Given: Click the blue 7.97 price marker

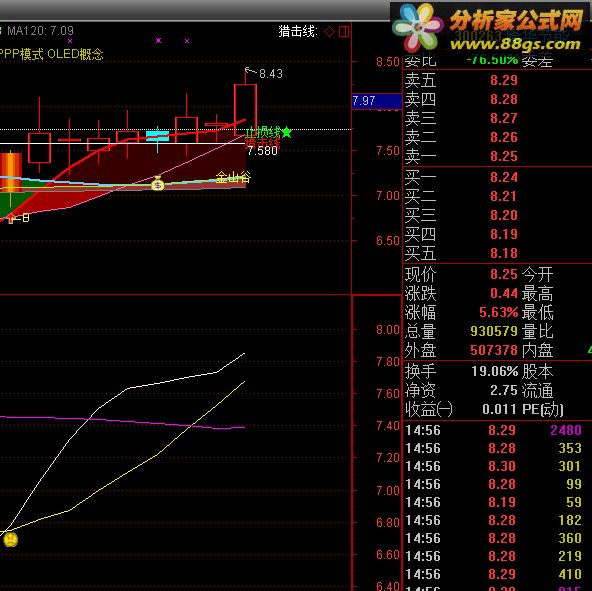Looking at the screenshot, I should point(376,101).
